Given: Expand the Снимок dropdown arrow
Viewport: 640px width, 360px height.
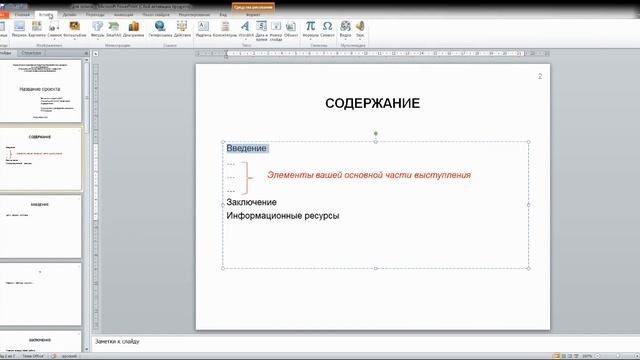Looking at the screenshot, I should click(x=54, y=39).
